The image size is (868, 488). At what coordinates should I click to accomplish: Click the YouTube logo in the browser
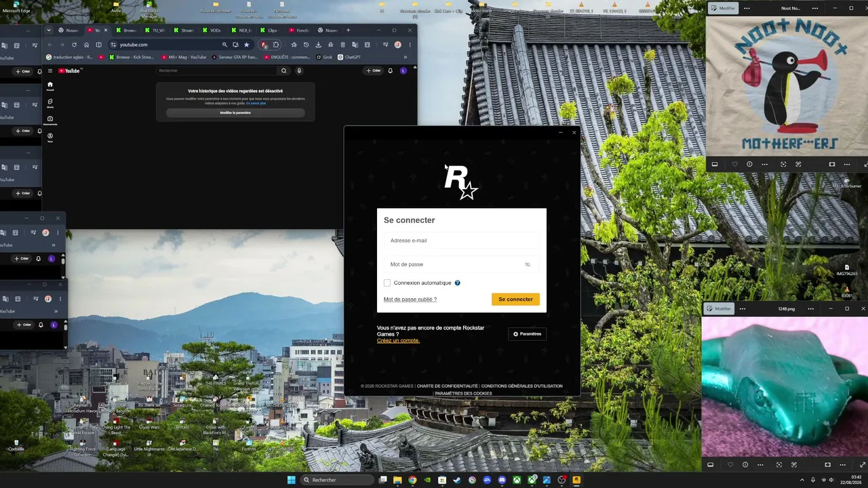tap(68, 70)
